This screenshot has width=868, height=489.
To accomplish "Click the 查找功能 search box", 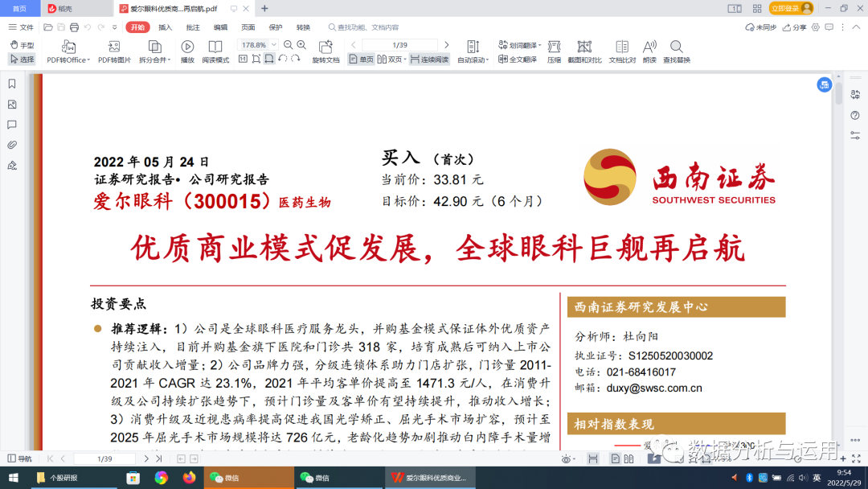I will pyautogui.click(x=364, y=27).
